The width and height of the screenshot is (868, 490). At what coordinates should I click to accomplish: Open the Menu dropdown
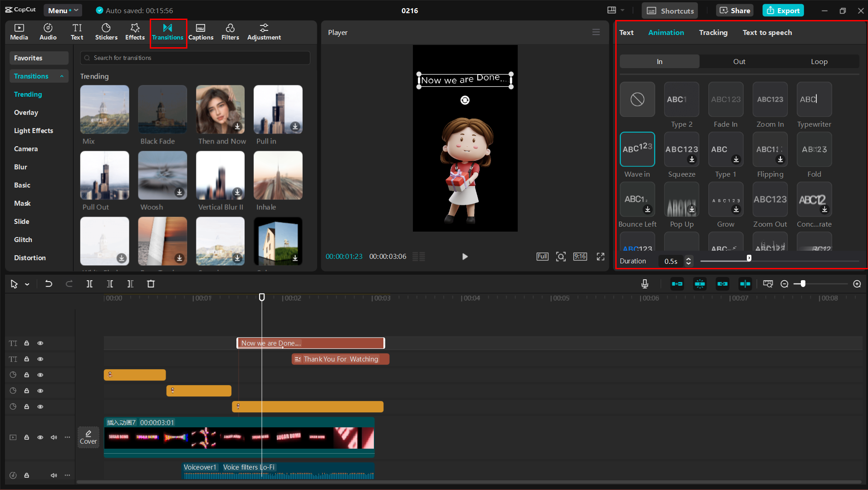pyautogui.click(x=63, y=10)
